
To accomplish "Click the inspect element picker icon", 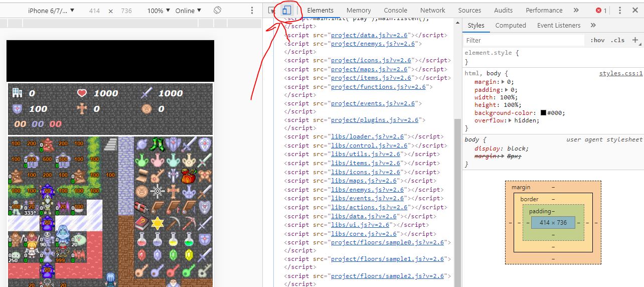I will pos(272,10).
